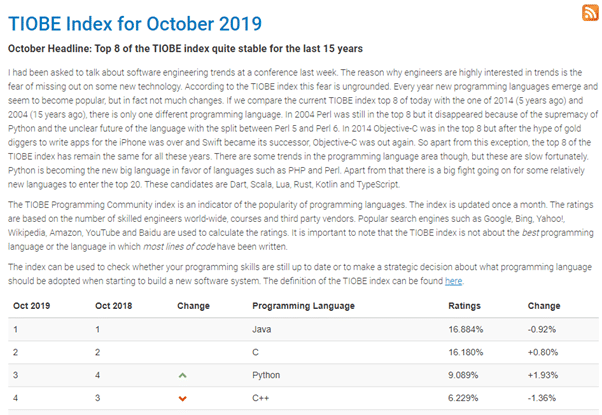Select the C language entry in table
Screen dimensions: 602x415
(x=255, y=352)
